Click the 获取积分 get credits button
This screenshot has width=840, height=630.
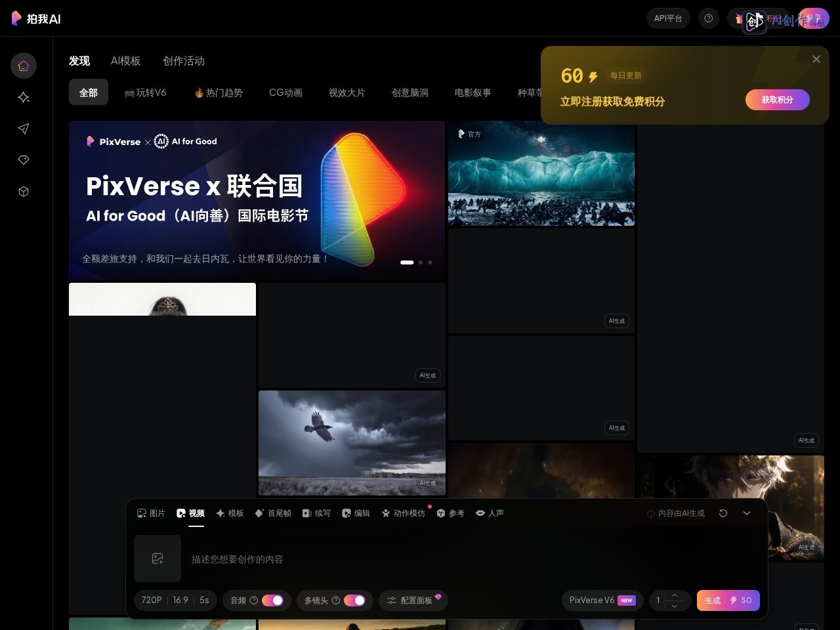pyautogui.click(x=778, y=100)
